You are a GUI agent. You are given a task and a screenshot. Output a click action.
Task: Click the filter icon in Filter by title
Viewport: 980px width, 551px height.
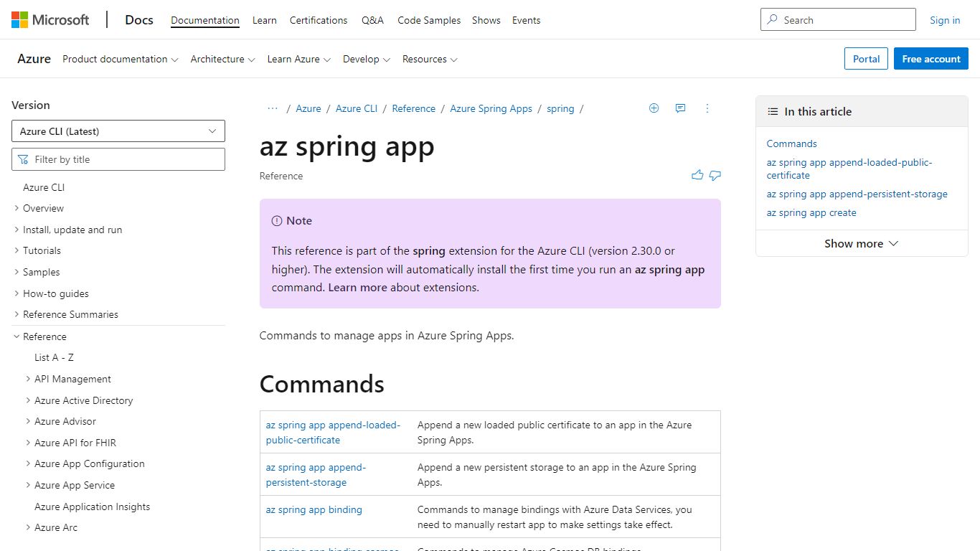tap(24, 159)
